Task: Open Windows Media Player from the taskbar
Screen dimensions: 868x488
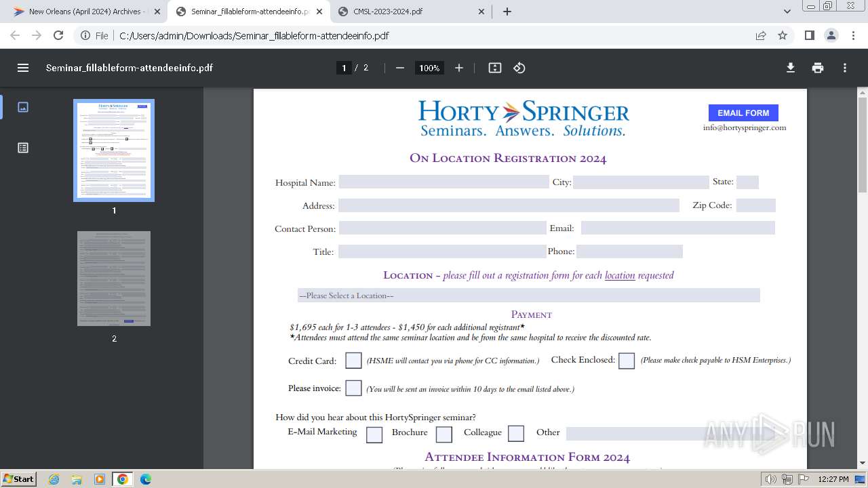Action: point(100,479)
